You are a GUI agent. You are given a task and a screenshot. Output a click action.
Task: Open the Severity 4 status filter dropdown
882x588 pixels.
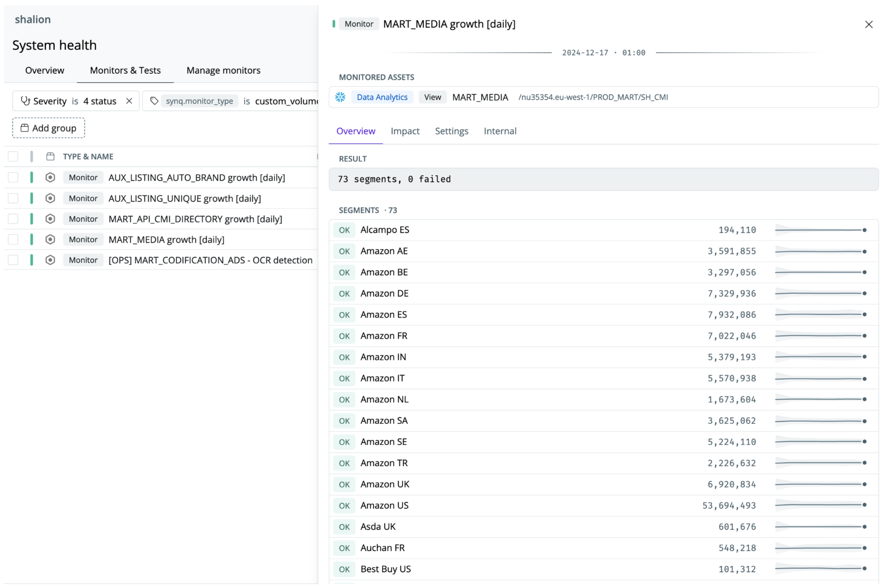99,101
